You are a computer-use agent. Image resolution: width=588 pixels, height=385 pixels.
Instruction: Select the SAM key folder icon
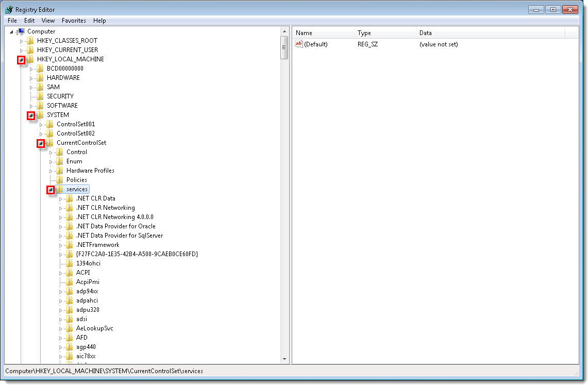[40, 87]
